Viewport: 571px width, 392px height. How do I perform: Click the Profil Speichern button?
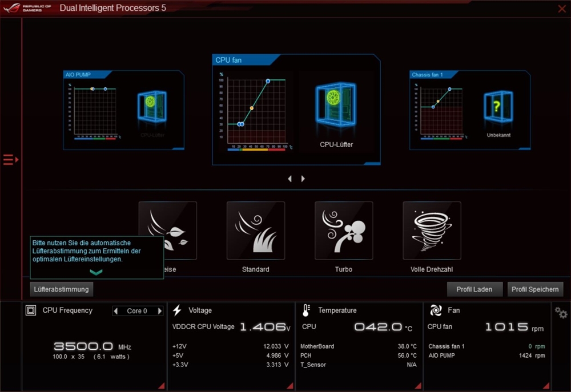535,289
